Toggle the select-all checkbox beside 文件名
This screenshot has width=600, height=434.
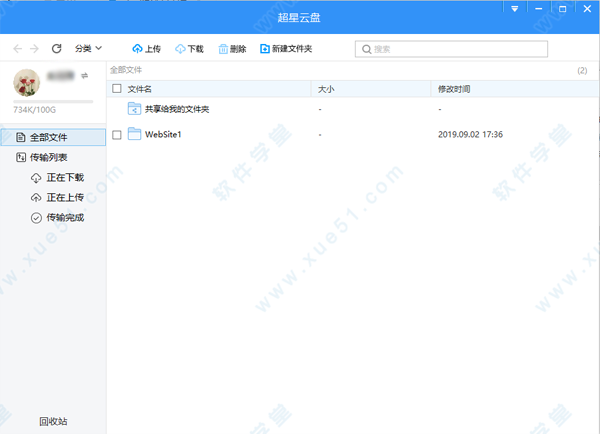[x=117, y=89]
